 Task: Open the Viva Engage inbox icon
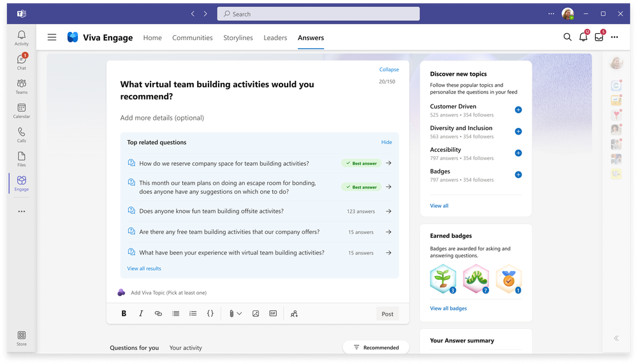(599, 37)
